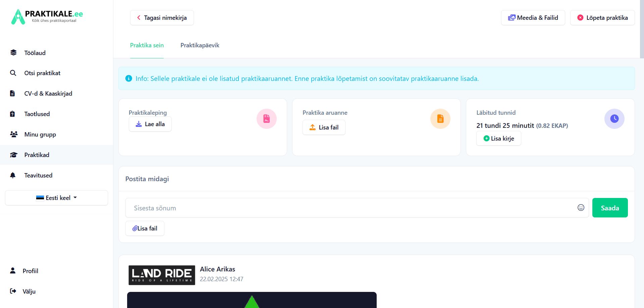
Task: Click the Praktikale.ee logo
Action: pyautogui.click(x=47, y=16)
